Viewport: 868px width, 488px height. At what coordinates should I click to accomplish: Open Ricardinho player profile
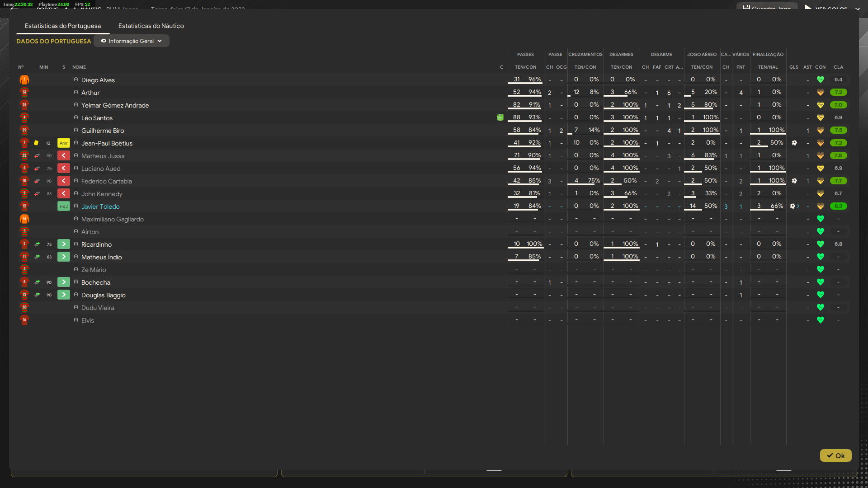96,244
